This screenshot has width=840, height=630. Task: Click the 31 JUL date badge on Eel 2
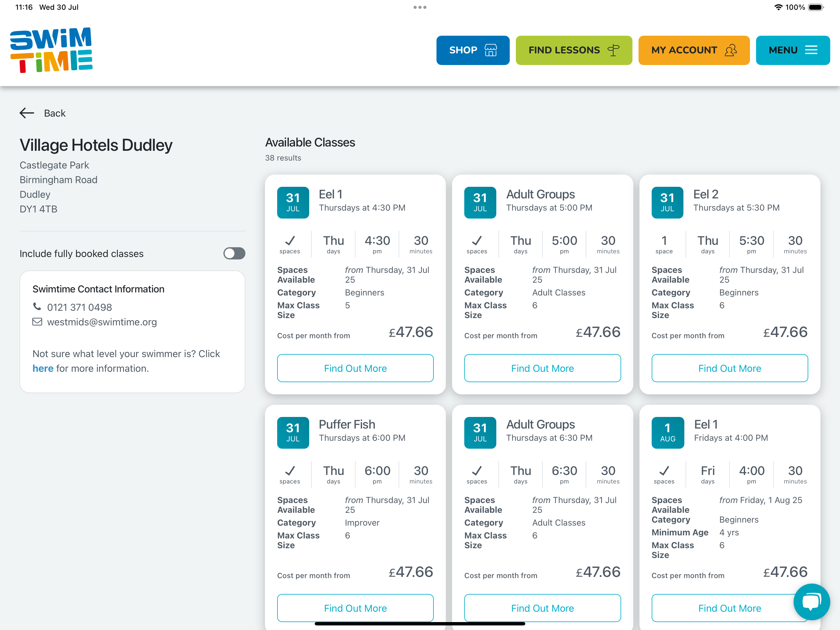[667, 202]
